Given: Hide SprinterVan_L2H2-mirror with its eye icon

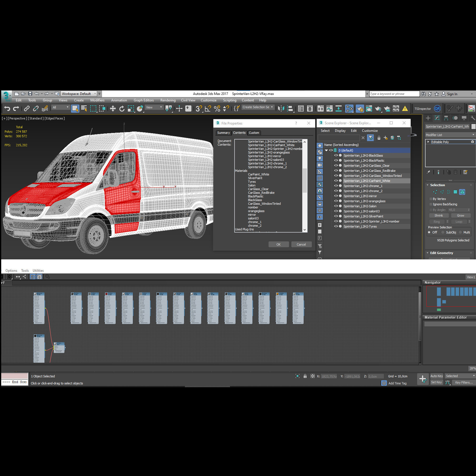Looking at the screenshot, I should tap(336, 196).
